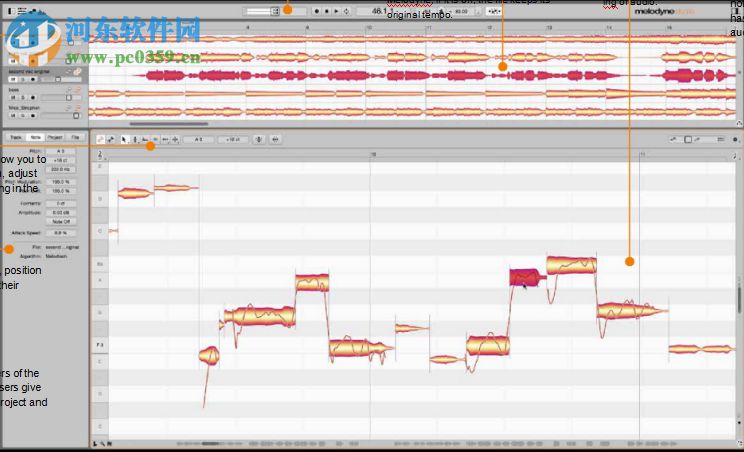Image resolution: width=744 pixels, height=452 pixels.
Task: Switch to the File inspector tab
Action: coord(75,137)
